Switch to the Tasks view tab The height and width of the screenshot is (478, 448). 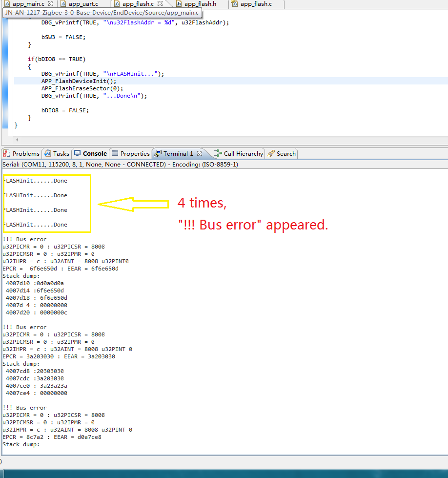click(x=57, y=153)
